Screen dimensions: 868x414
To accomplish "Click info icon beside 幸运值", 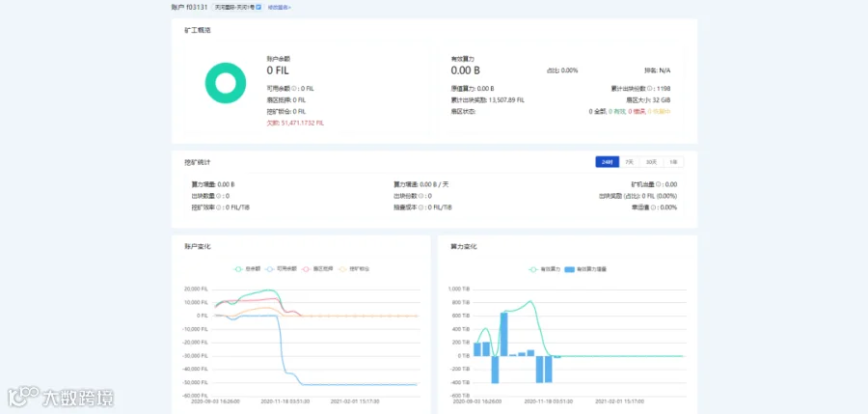I will coord(654,207).
